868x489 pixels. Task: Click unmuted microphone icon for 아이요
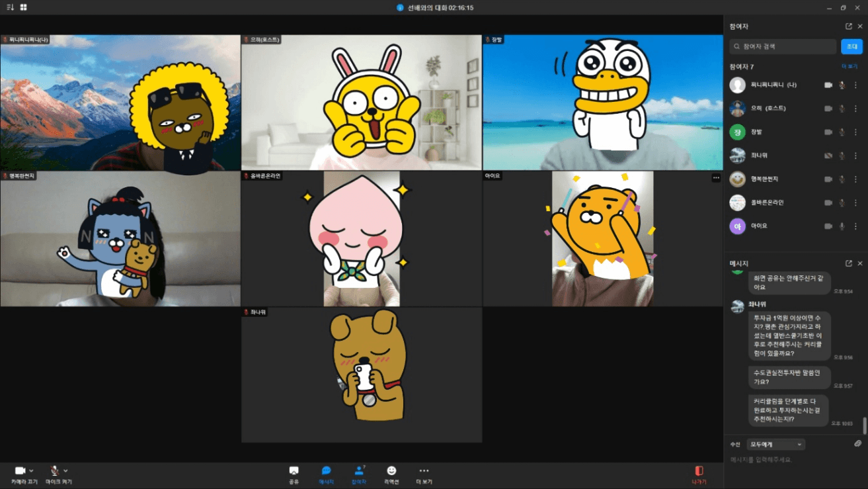pos(842,226)
